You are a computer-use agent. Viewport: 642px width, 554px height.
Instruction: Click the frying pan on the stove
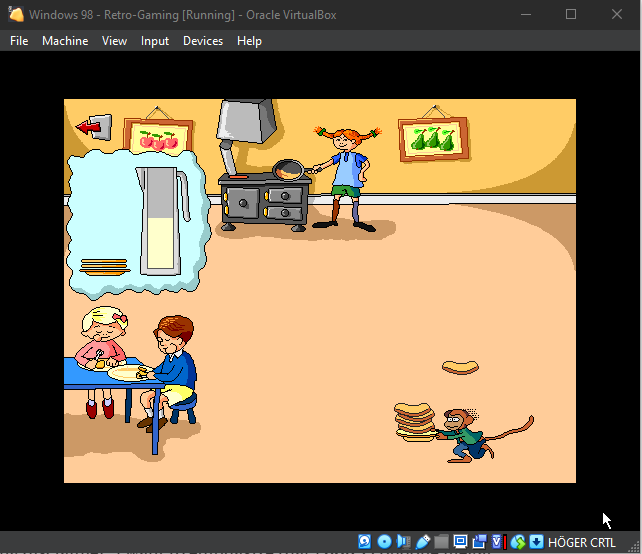289,170
